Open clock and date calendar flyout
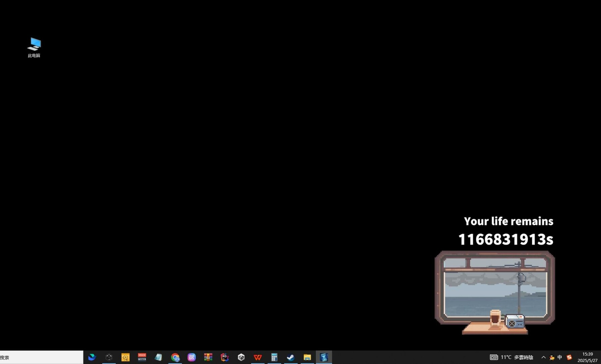This screenshot has height=364, width=601. tap(588, 357)
